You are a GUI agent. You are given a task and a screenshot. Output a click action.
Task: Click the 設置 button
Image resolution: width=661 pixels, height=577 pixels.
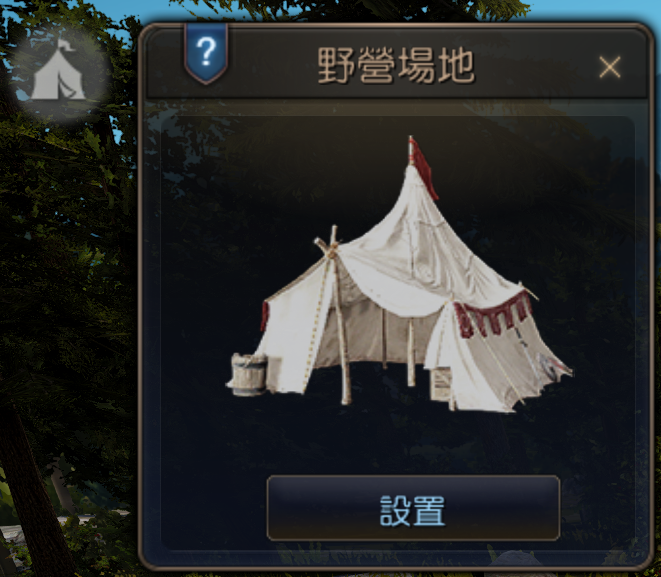(413, 508)
